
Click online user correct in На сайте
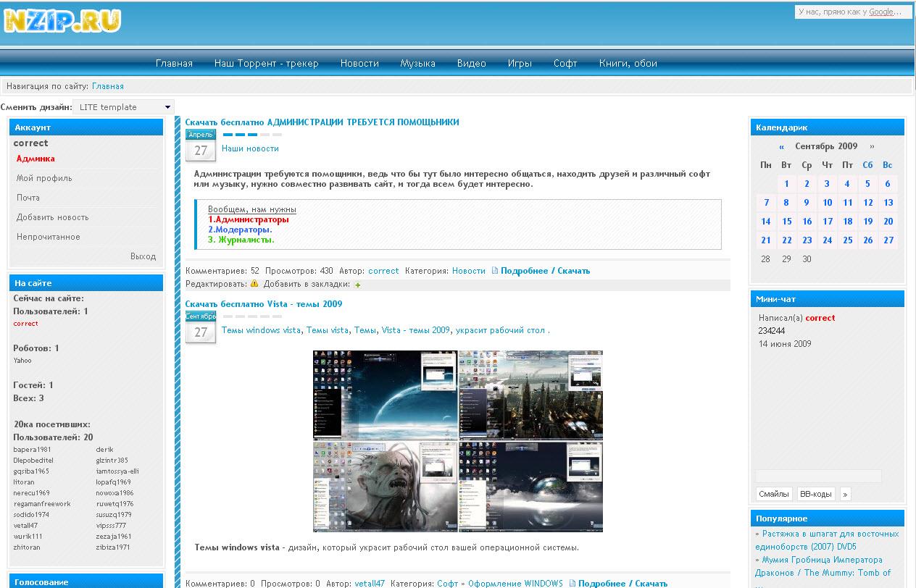coord(26,324)
